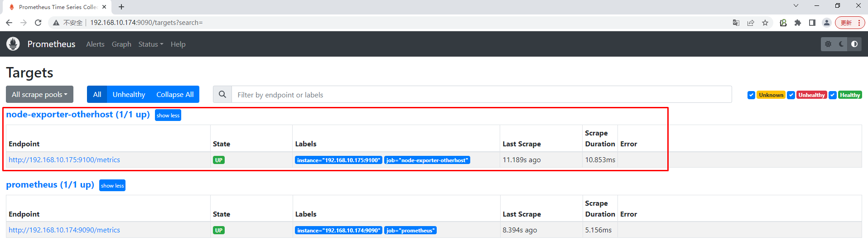Expand the Status menu dropdown

[151, 44]
